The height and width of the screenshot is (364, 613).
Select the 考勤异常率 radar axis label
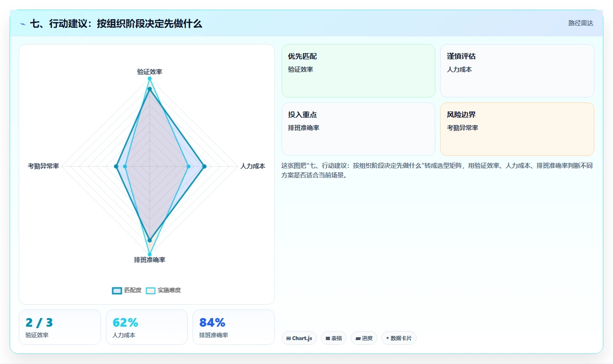(44, 166)
